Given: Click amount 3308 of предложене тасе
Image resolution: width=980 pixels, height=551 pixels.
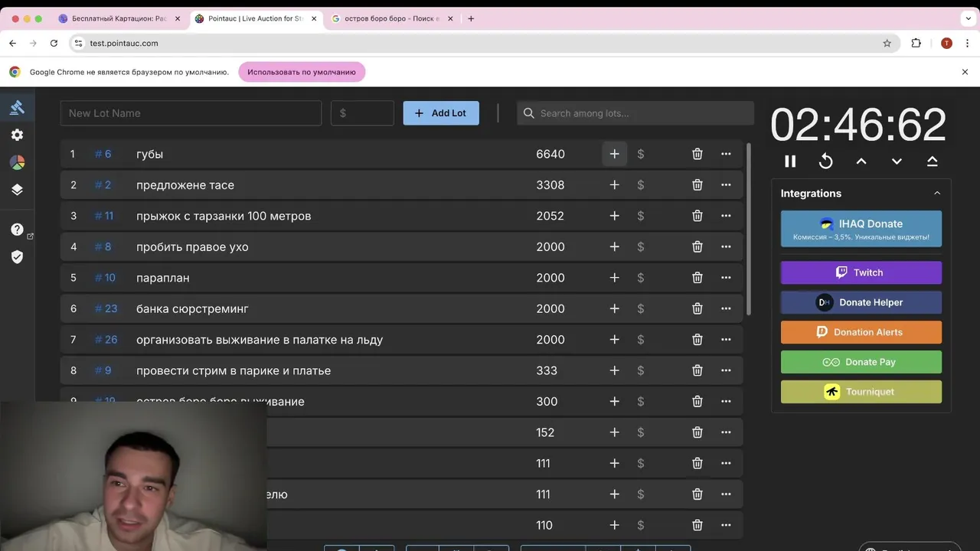Looking at the screenshot, I should click(550, 185).
